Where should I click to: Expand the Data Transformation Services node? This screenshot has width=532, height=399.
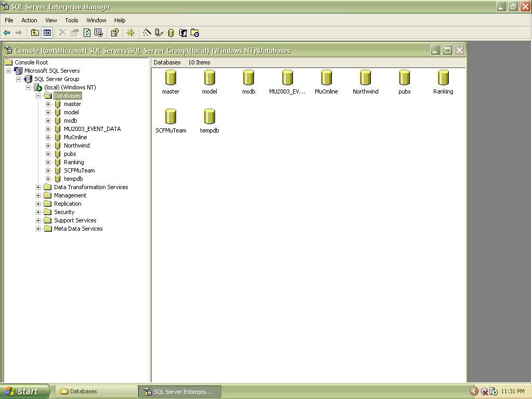[38, 187]
